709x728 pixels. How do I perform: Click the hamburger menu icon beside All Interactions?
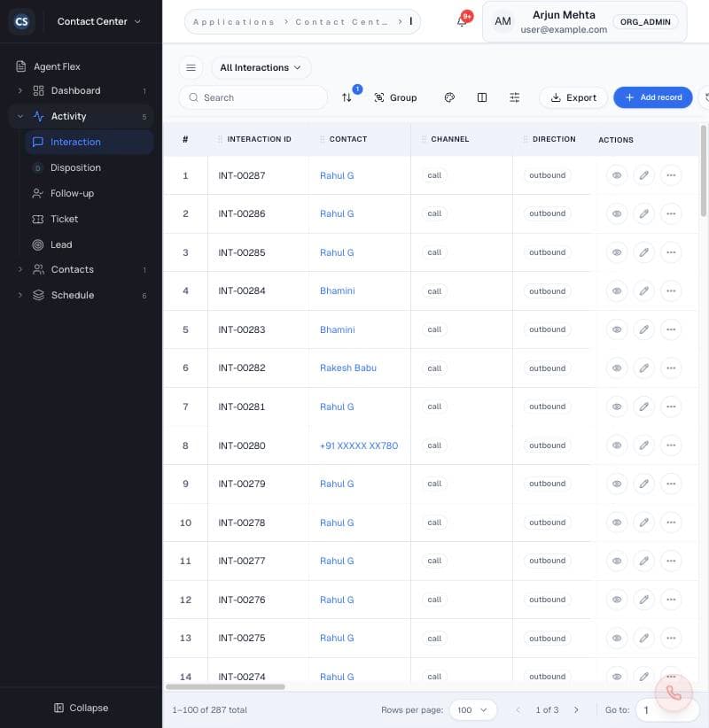point(191,68)
